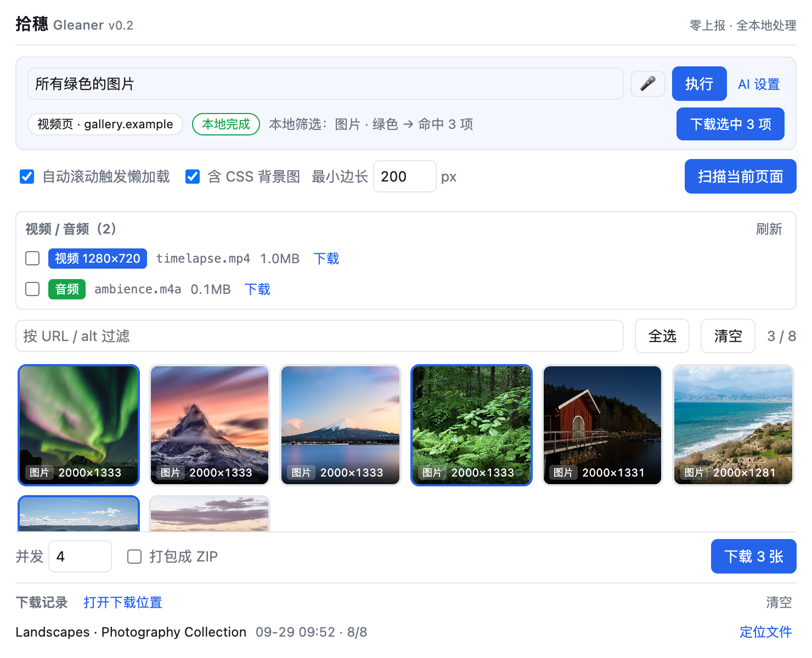Check the ambience.m4a checkbox
The image size is (812, 658).
tap(32, 289)
